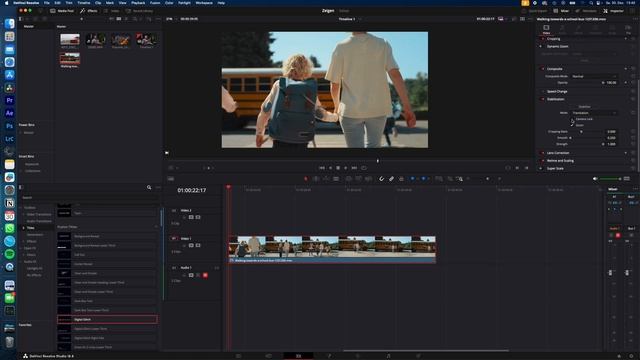640x360 pixels.
Task: Toggle the loop playback button
Action: (x=364, y=168)
